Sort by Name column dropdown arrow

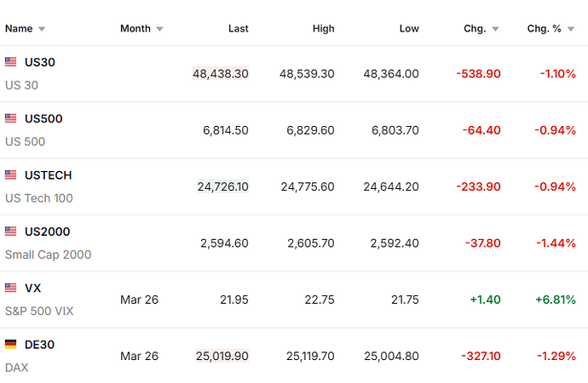pos(42,29)
